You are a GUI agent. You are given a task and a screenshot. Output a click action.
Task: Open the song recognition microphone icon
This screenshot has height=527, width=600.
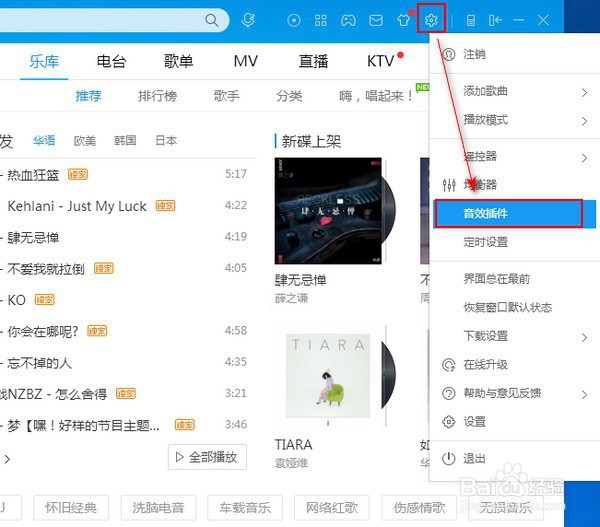point(248,20)
